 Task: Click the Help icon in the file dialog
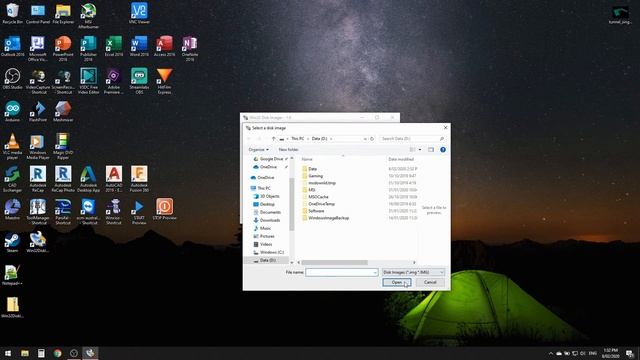click(443, 150)
